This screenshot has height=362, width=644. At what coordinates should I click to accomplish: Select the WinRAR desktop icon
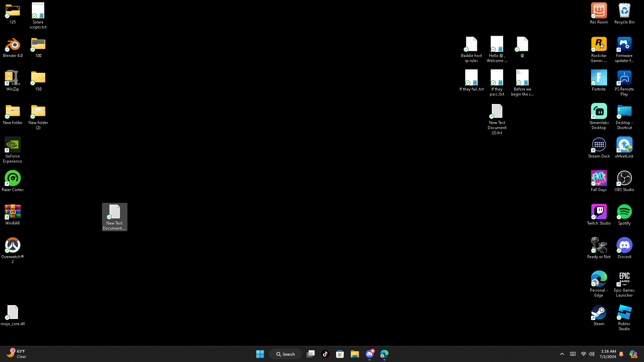click(13, 215)
